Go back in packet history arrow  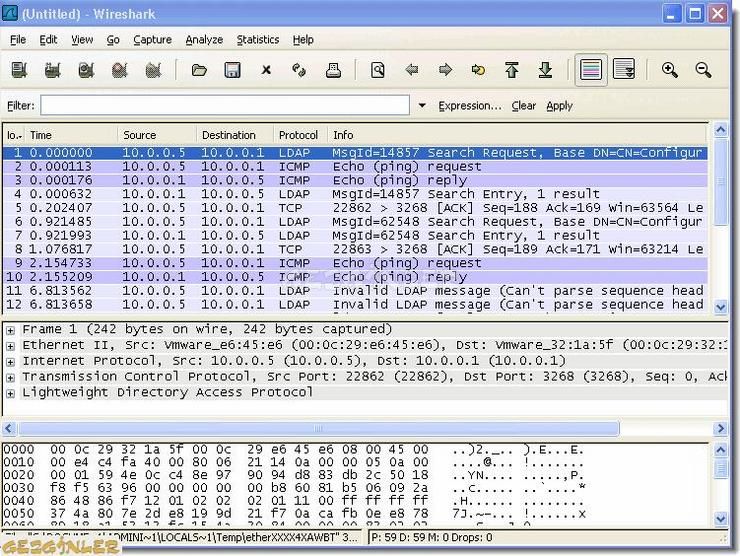coord(412,70)
